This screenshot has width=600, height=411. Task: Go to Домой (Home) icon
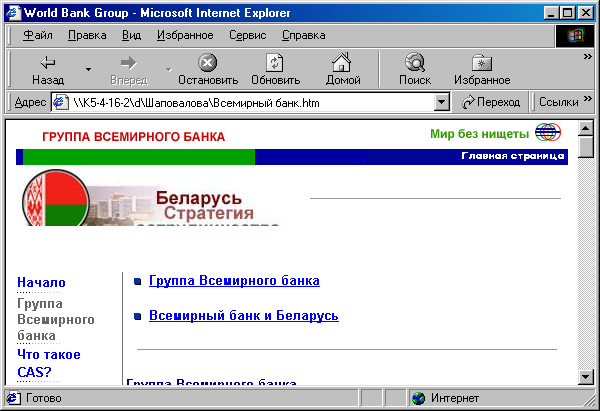(342, 62)
